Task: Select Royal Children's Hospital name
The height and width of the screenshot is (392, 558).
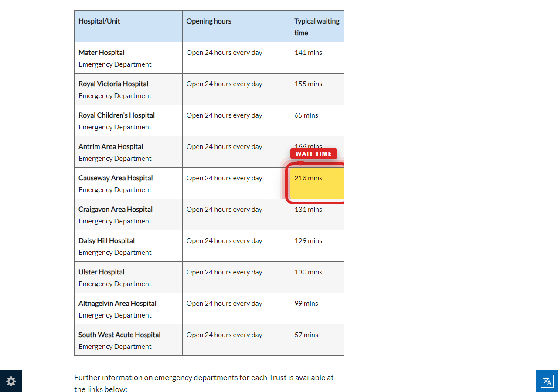Action: (x=117, y=115)
